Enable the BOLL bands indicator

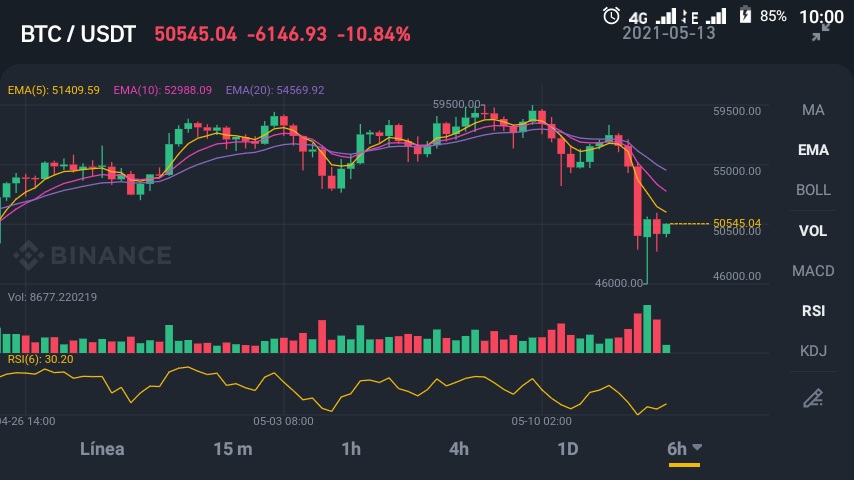pyautogui.click(x=813, y=190)
